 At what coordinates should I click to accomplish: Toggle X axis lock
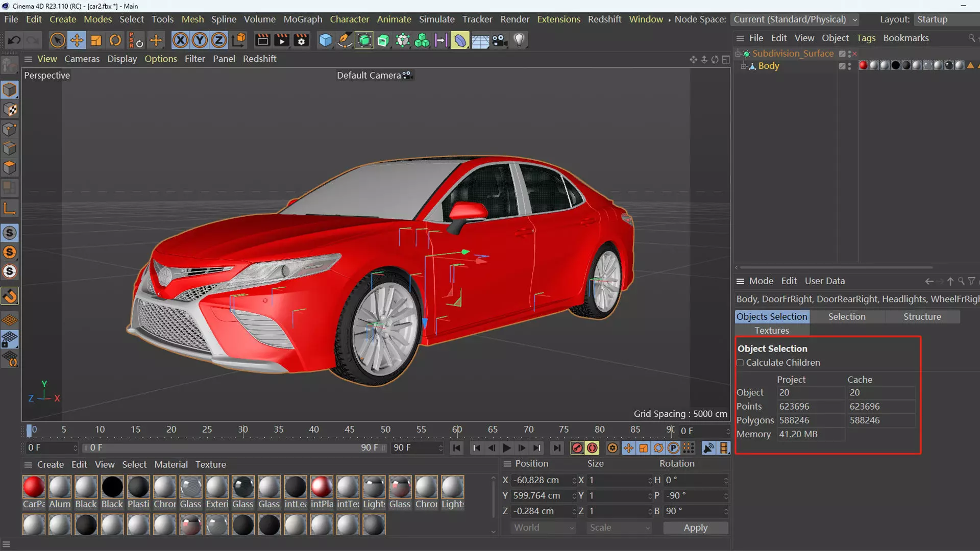pos(180,40)
